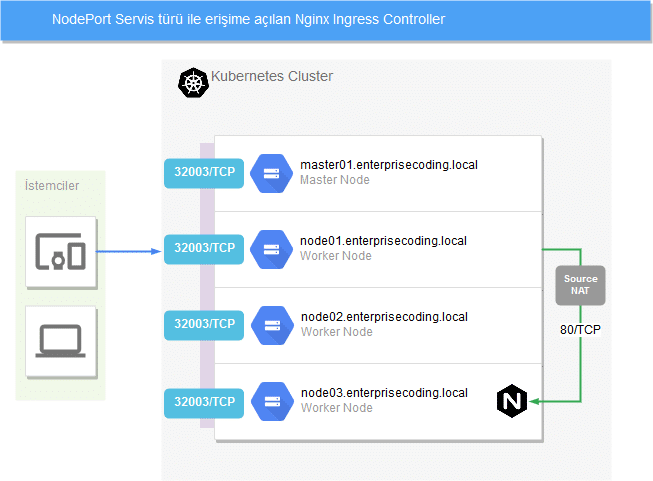Click the 80/TCP port label
Viewport: 653px width, 481px height.
tap(580, 330)
